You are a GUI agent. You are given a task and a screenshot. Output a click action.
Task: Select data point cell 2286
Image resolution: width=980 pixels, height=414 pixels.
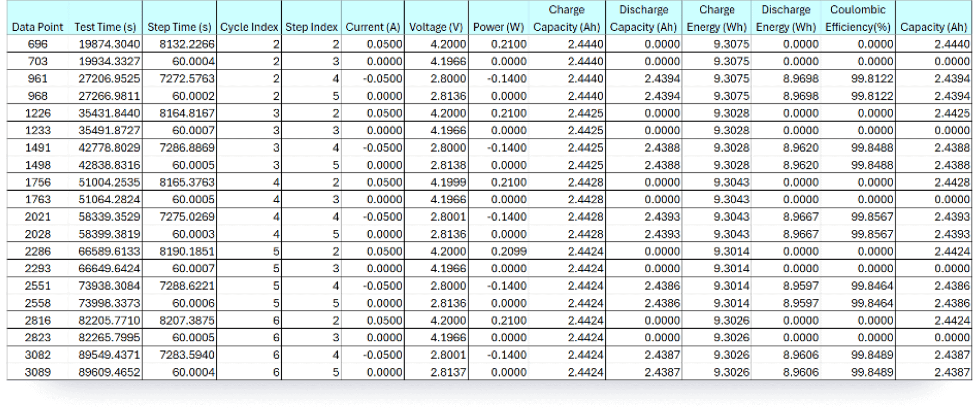coord(38,252)
